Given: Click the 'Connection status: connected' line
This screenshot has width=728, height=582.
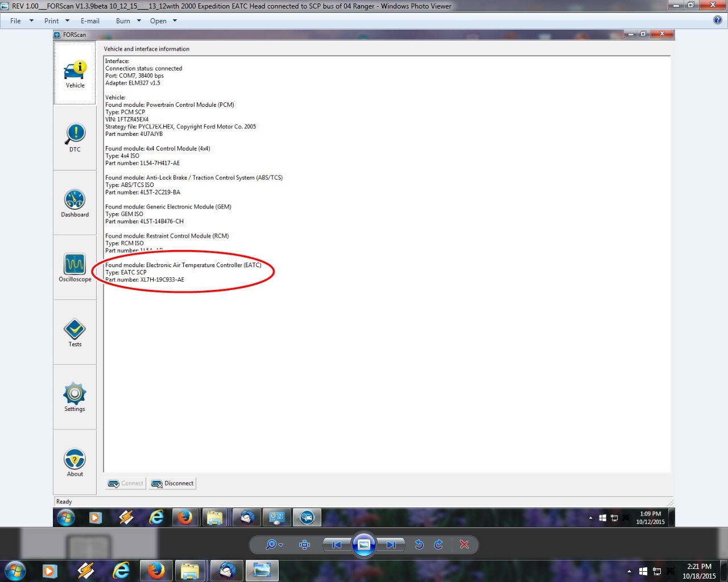Looking at the screenshot, I should [144, 68].
